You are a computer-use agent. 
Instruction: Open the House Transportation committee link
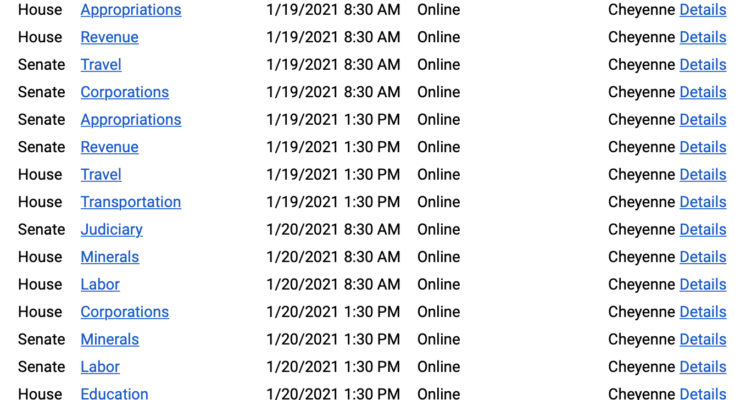[131, 202]
